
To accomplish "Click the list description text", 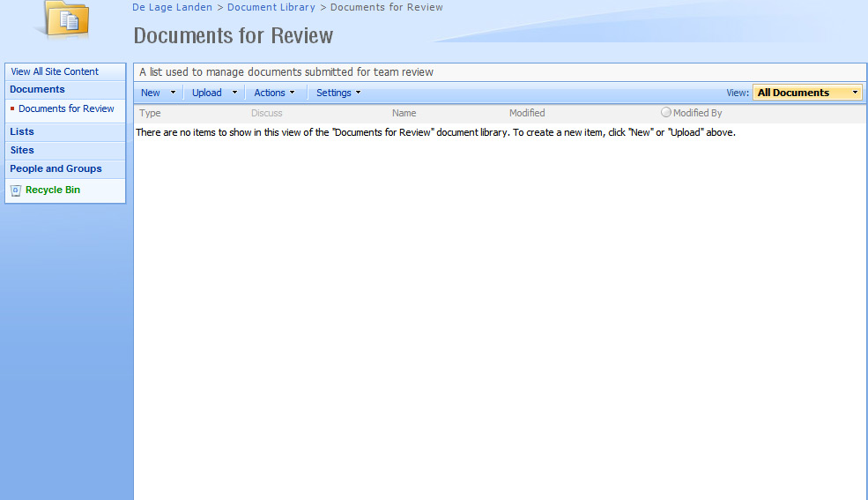I will 286,72.
